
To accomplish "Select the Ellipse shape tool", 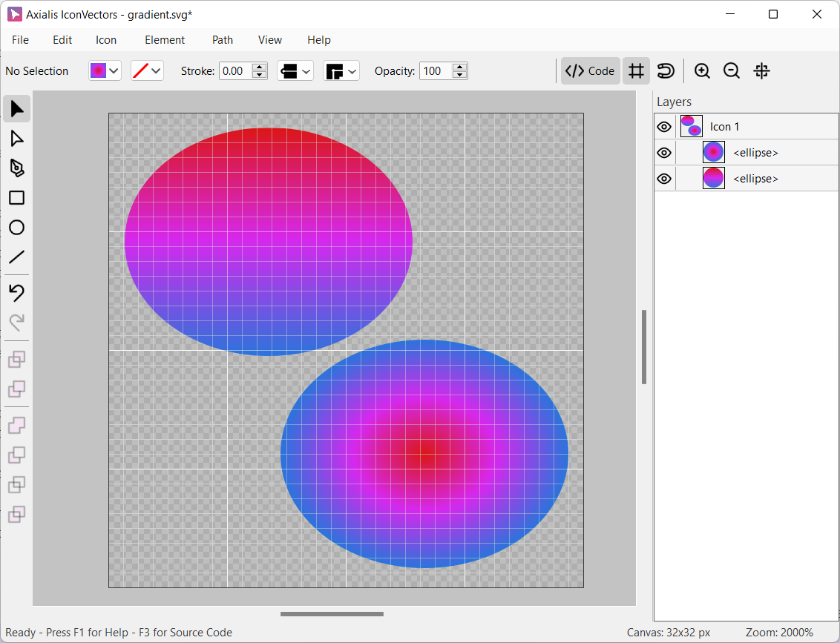I will coord(16,228).
